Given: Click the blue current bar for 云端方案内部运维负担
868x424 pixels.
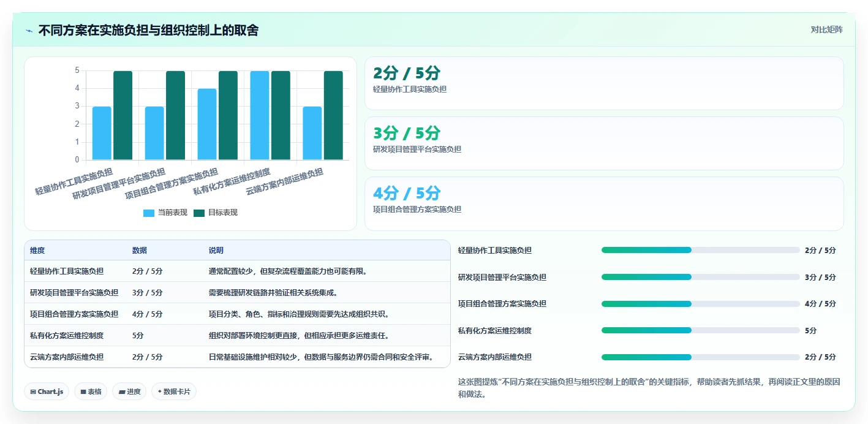Looking at the screenshot, I should (312, 134).
